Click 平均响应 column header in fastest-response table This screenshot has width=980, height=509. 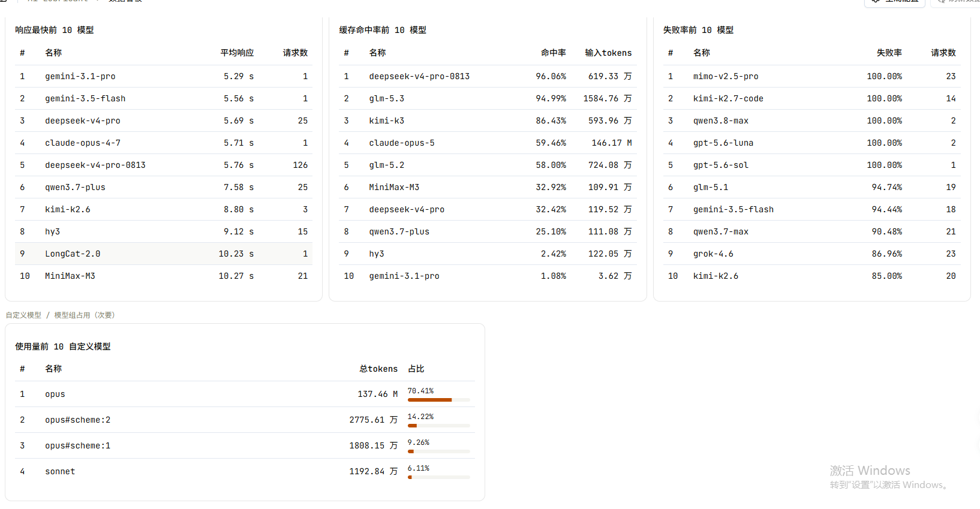[237, 53]
